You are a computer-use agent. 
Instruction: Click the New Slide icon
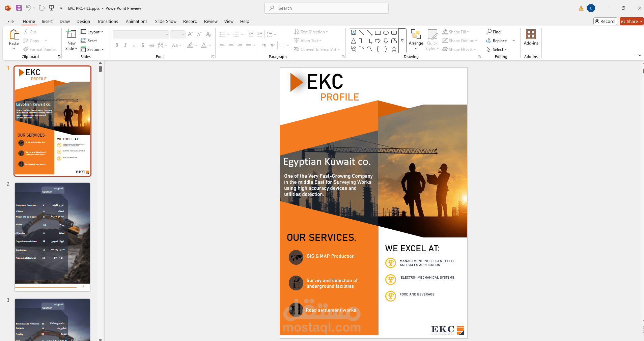point(71,37)
